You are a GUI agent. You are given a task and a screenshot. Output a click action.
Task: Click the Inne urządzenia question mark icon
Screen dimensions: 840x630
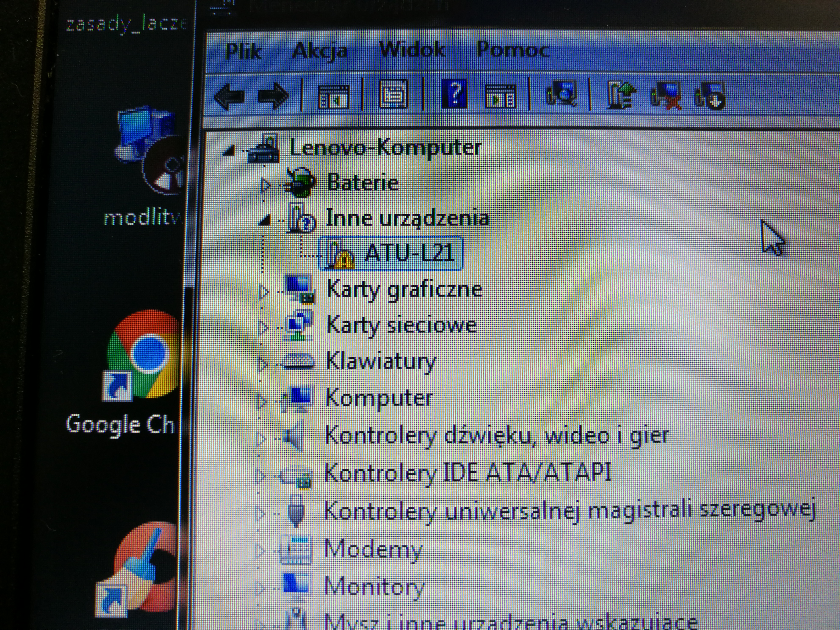[x=301, y=218]
